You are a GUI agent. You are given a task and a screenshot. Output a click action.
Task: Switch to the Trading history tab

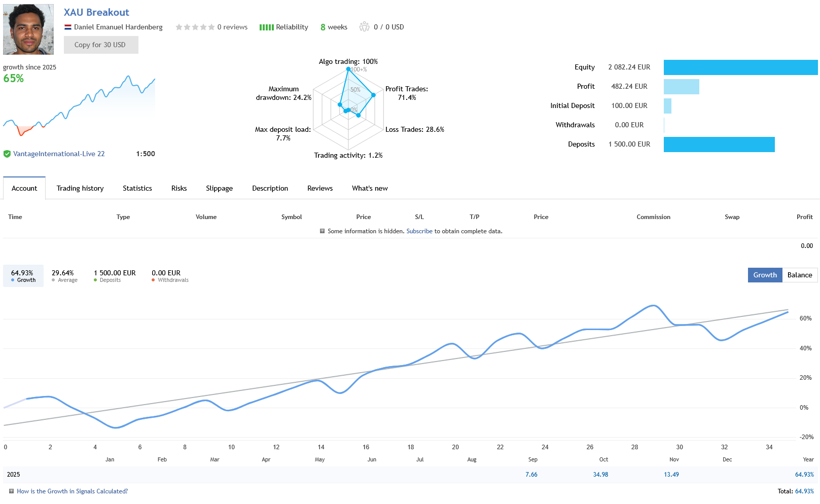tap(80, 188)
